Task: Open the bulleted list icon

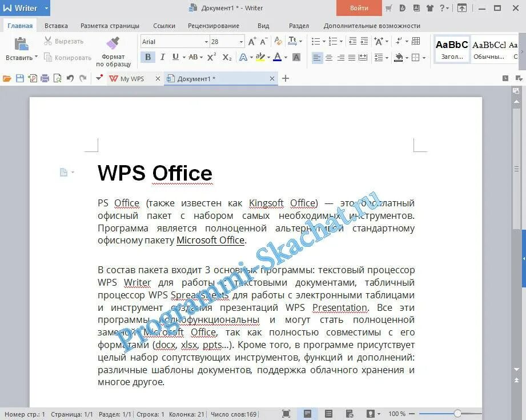Action: tap(316, 41)
